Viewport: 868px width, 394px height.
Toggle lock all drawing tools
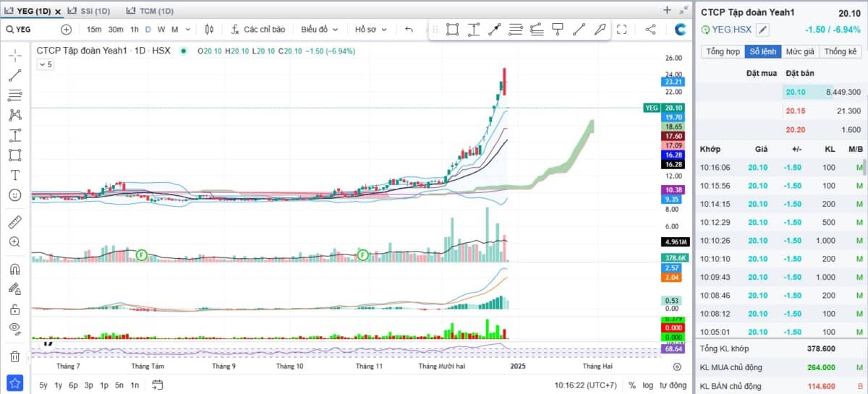pyautogui.click(x=14, y=309)
